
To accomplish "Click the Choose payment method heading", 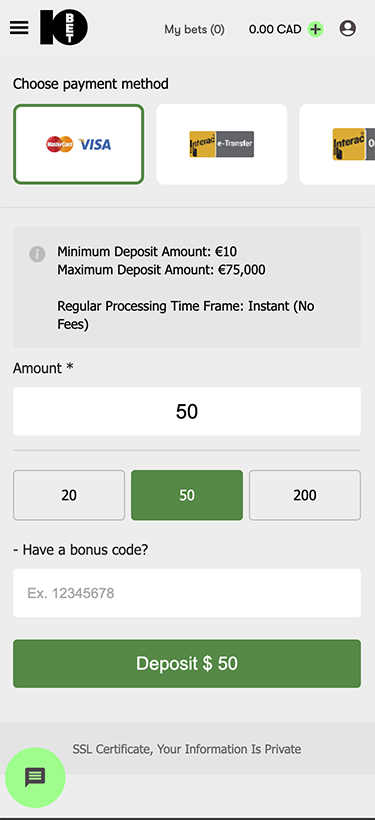I will (x=91, y=84).
